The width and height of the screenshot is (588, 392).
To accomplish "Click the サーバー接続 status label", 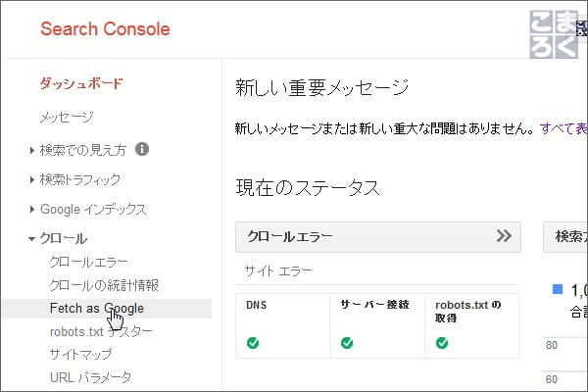I will pyautogui.click(x=374, y=305).
